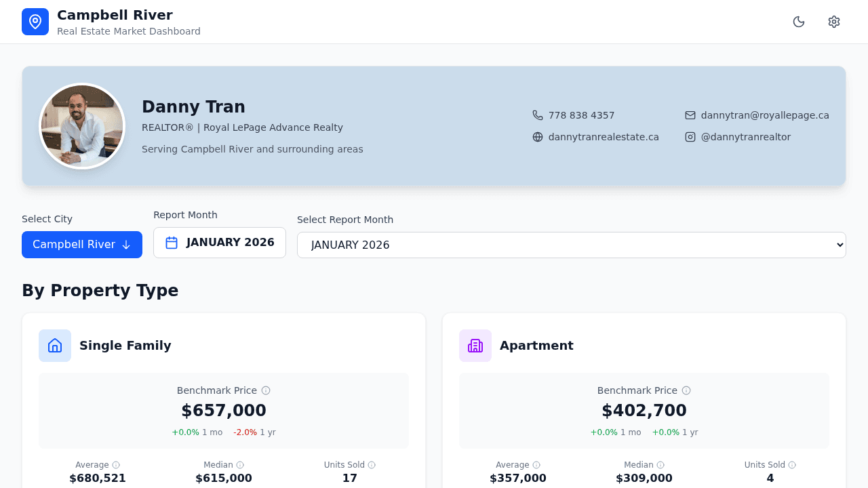This screenshot has width=868, height=488.
Task: Click the phone icon beside 778 838 4357
Action: coord(536,115)
